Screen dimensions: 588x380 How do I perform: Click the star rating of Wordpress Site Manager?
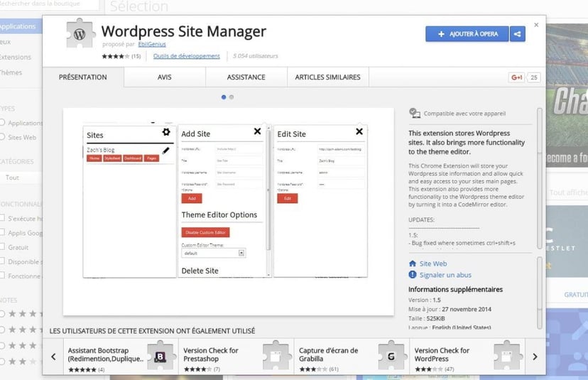click(116, 56)
